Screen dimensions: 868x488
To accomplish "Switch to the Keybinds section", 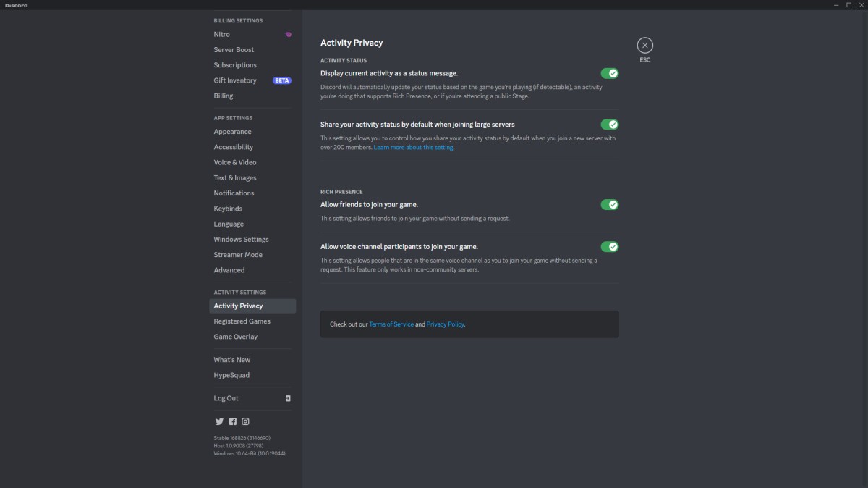I will (x=228, y=208).
